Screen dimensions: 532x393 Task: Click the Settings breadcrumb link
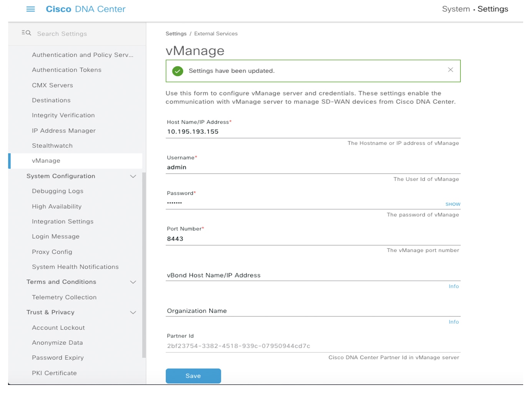tap(176, 33)
